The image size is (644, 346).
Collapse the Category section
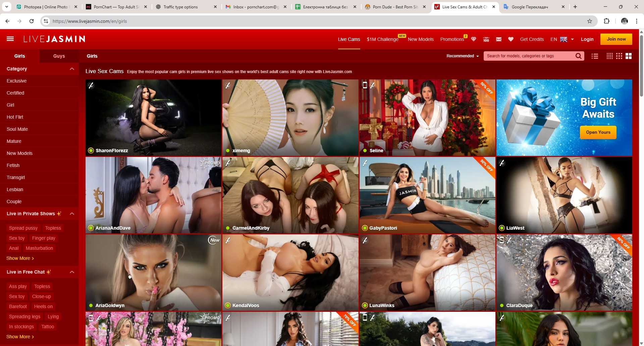72,69
